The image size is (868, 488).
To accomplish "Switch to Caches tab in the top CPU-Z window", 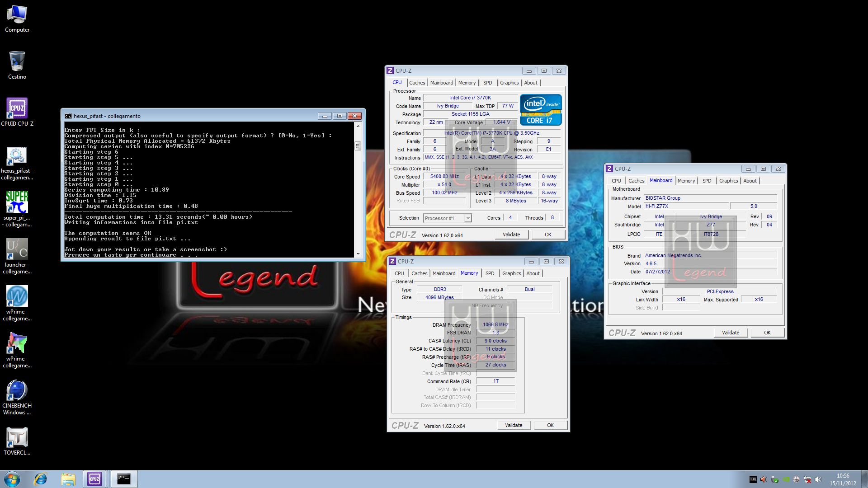I will coord(417,83).
